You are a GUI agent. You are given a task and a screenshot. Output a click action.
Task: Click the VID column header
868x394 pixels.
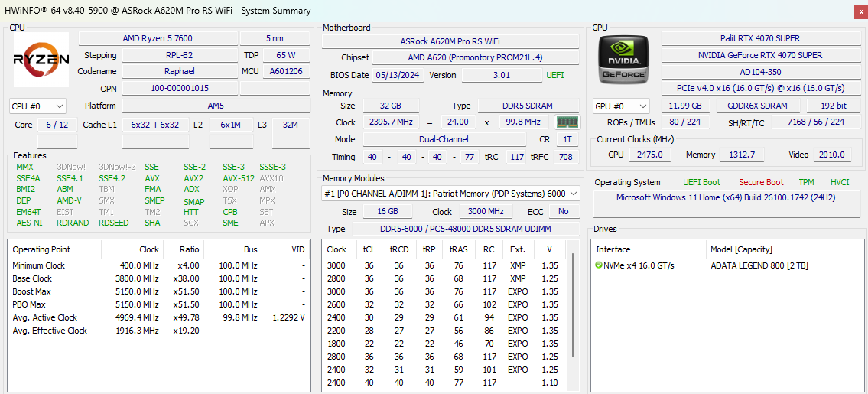tap(284, 250)
